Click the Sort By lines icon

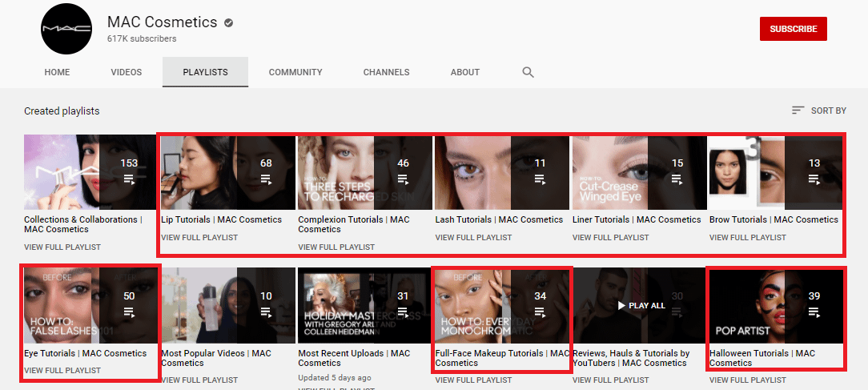coord(798,111)
